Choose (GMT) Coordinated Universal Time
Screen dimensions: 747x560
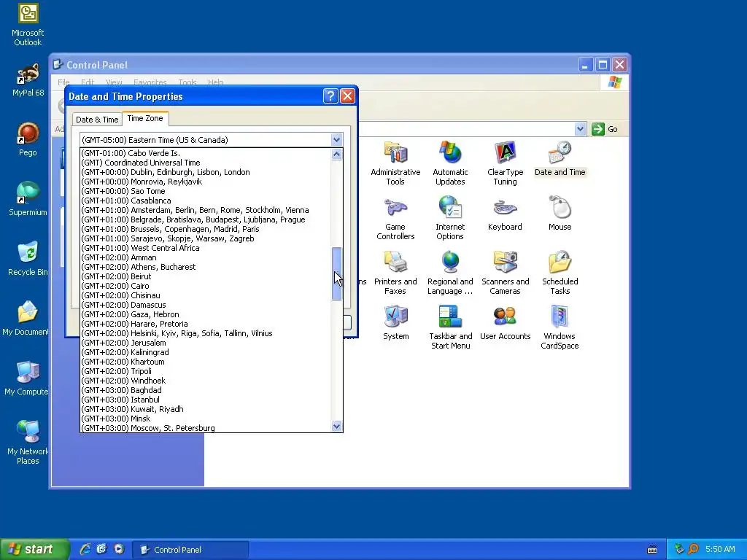coord(205,163)
